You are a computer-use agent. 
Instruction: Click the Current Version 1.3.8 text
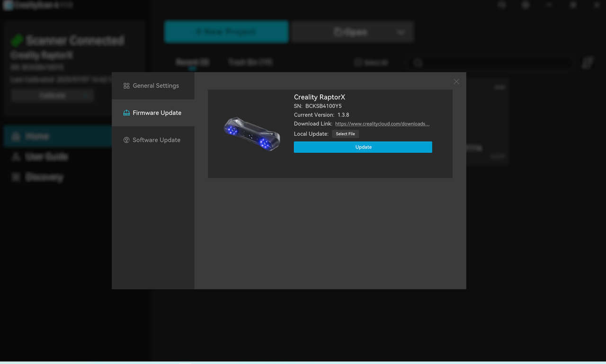pos(321,115)
